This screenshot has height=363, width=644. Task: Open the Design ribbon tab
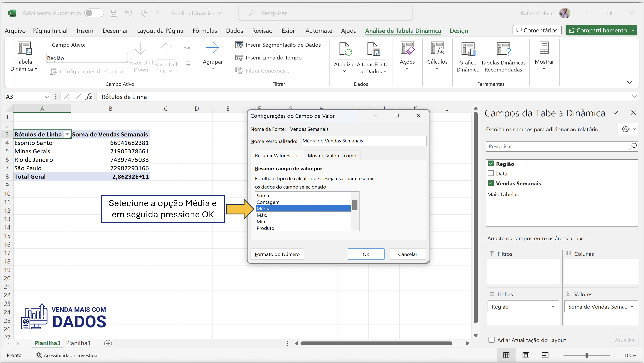459,31
